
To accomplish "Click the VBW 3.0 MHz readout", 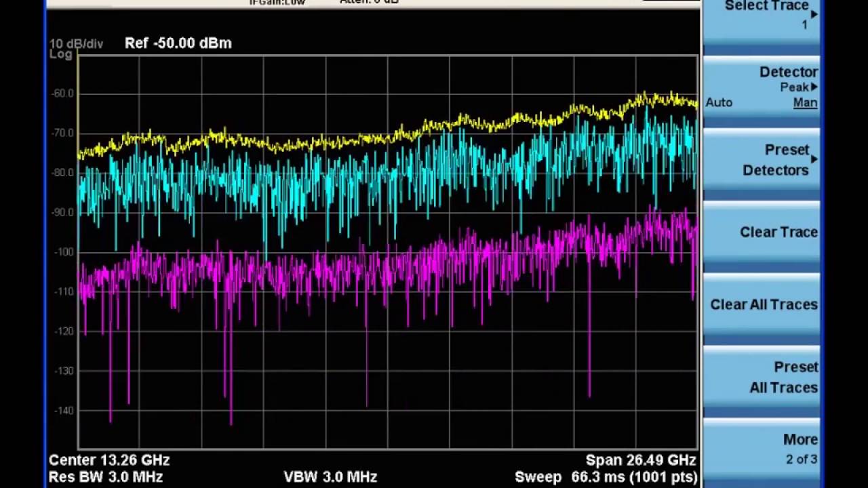I will tap(330, 477).
